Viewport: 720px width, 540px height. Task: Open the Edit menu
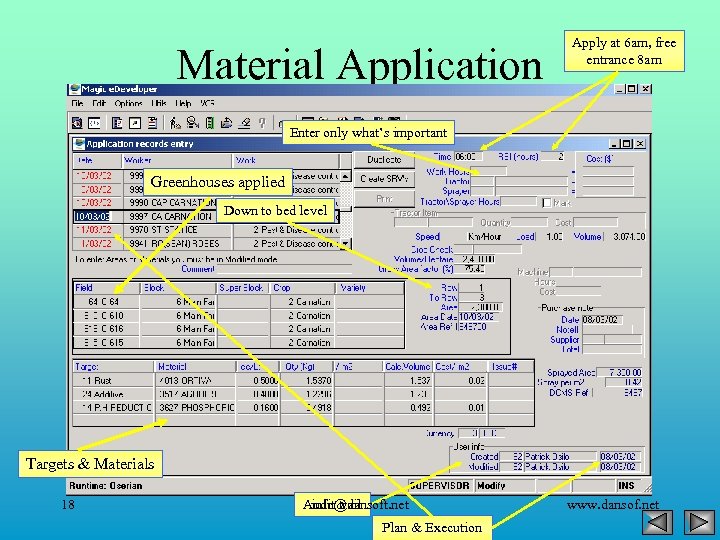pos(99,103)
